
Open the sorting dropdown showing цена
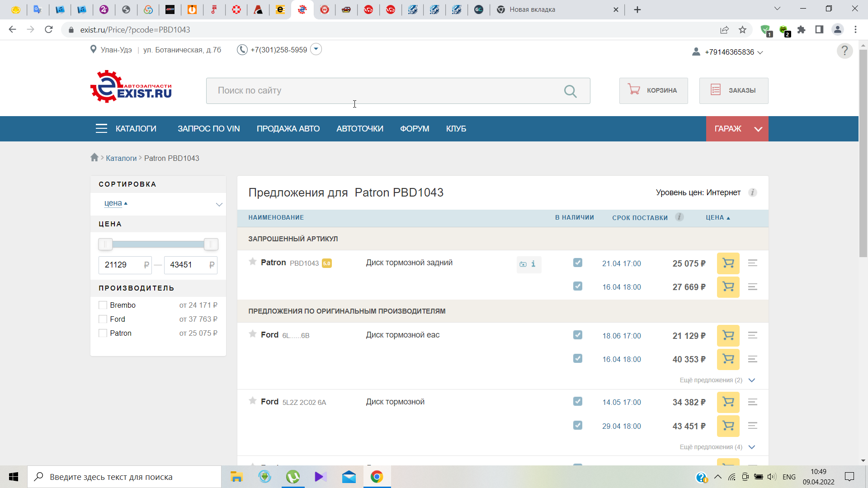(x=158, y=204)
